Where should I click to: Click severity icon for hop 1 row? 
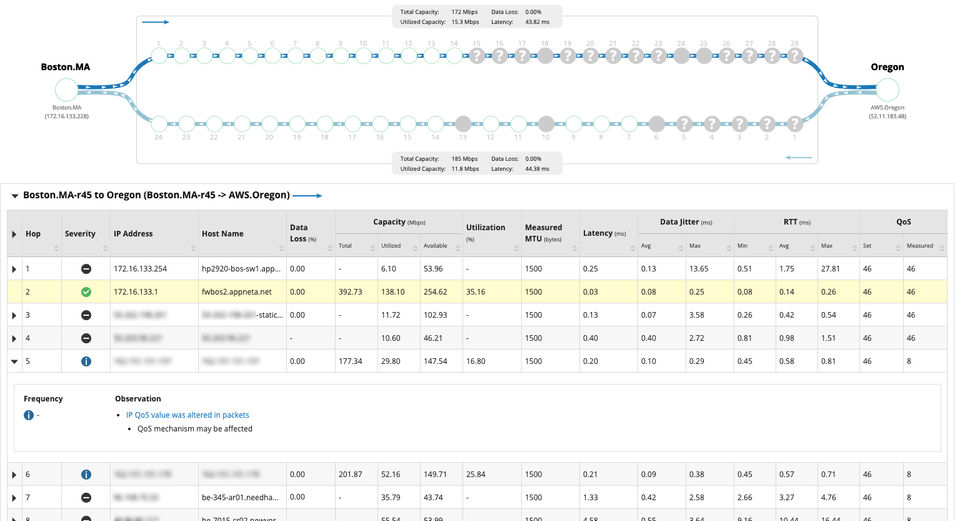[86, 269]
